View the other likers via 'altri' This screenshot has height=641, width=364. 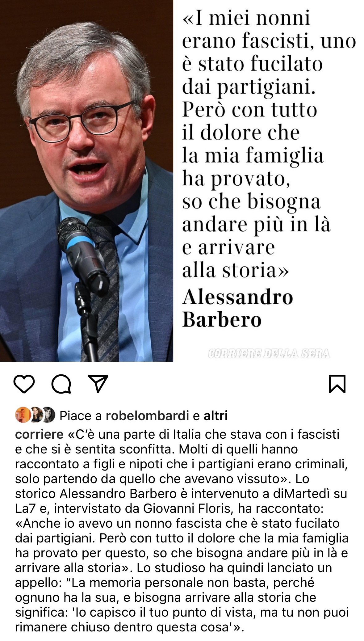pos(215,416)
